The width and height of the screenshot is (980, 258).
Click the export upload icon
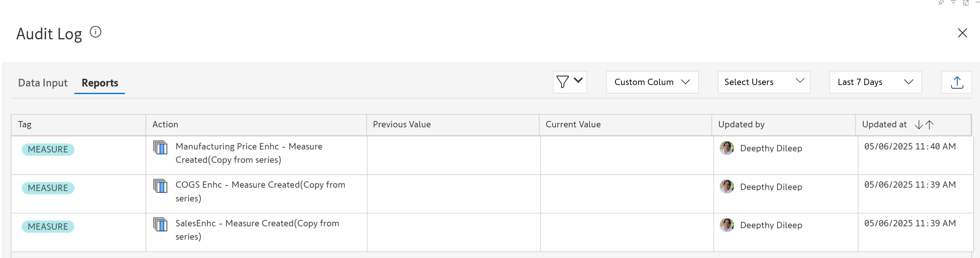coord(956,82)
